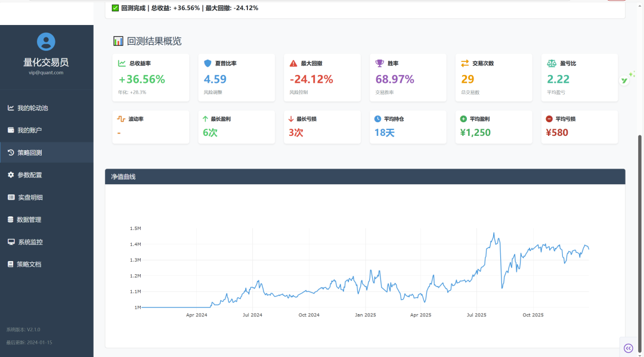Click the trade count arrows icon

pos(465,63)
